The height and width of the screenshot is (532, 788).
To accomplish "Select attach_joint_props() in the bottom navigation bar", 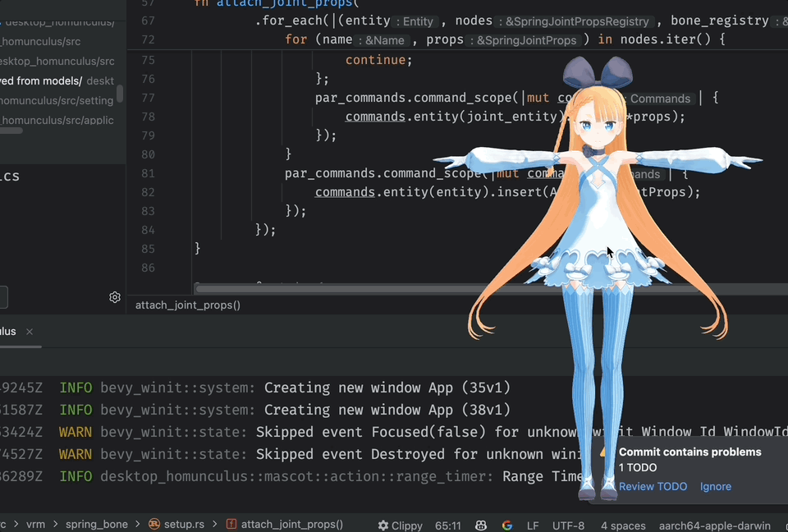I will [x=292, y=524].
